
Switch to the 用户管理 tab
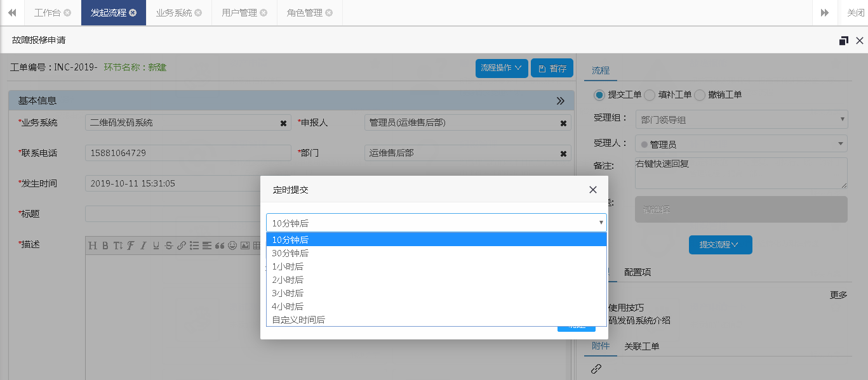click(239, 13)
